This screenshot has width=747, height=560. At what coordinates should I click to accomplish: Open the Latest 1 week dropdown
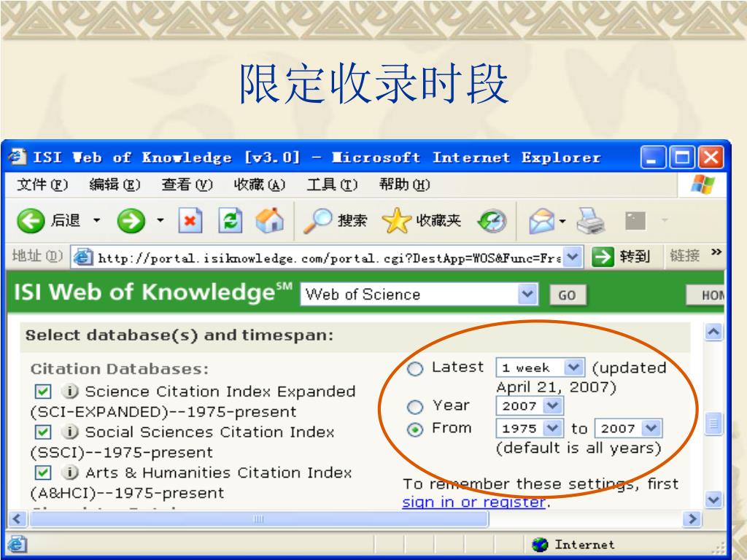(541, 367)
